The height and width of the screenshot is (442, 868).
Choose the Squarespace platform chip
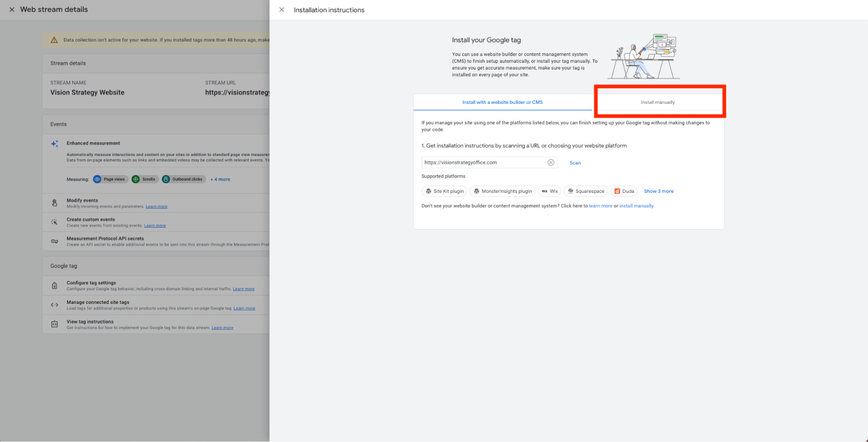click(585, 191)
